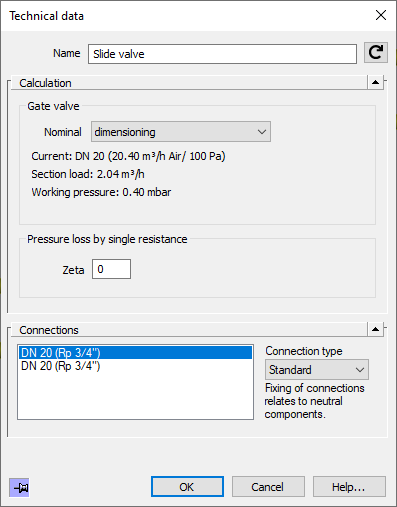This screenshot has height=507, width=397.
Task: Toggle the pin icon at dialog bottom
Action: [19, 488]
